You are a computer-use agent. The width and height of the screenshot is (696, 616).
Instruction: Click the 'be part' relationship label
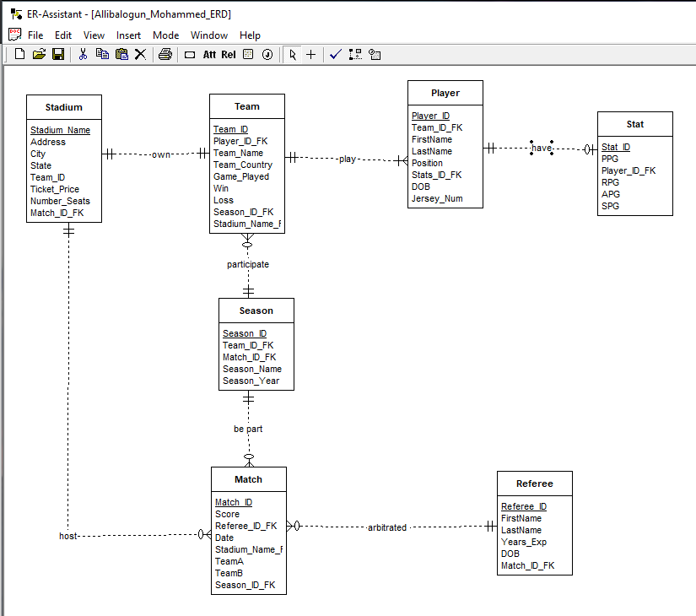tap(248, 429)
